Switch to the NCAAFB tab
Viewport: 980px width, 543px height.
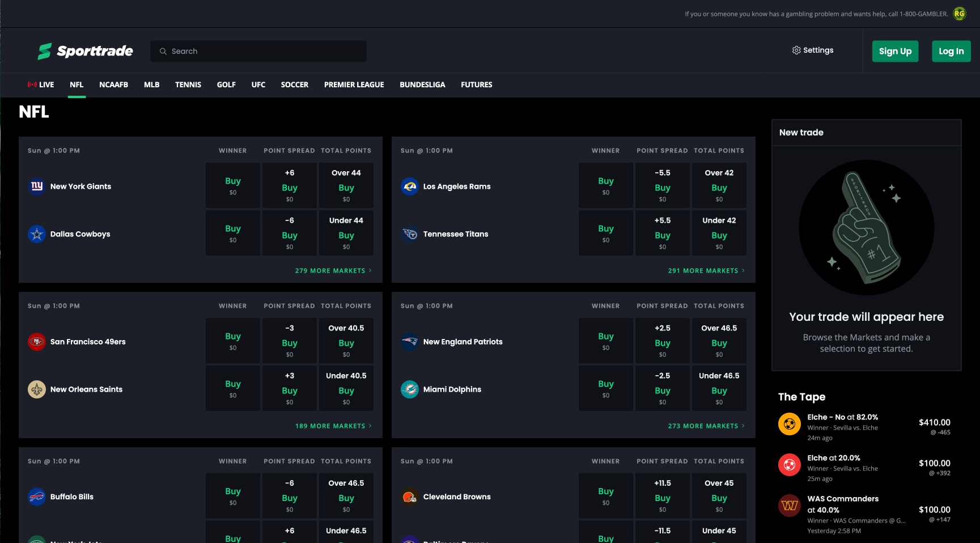113,84
